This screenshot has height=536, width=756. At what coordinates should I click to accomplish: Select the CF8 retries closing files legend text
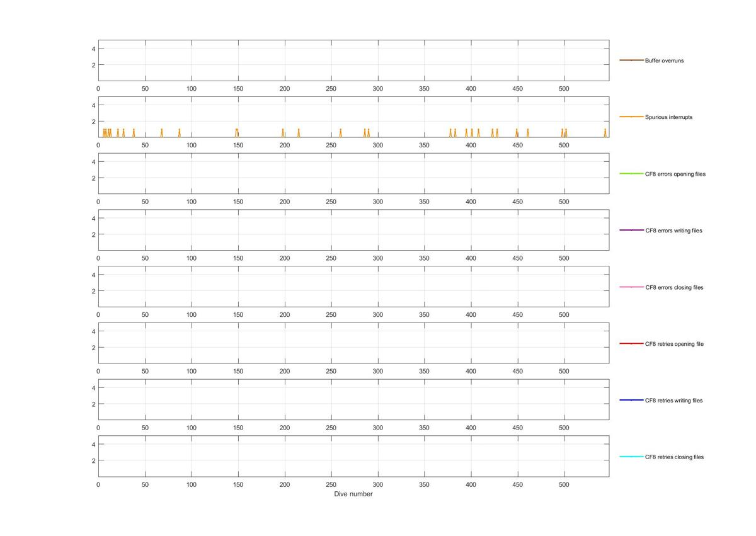tap(674, 457)
